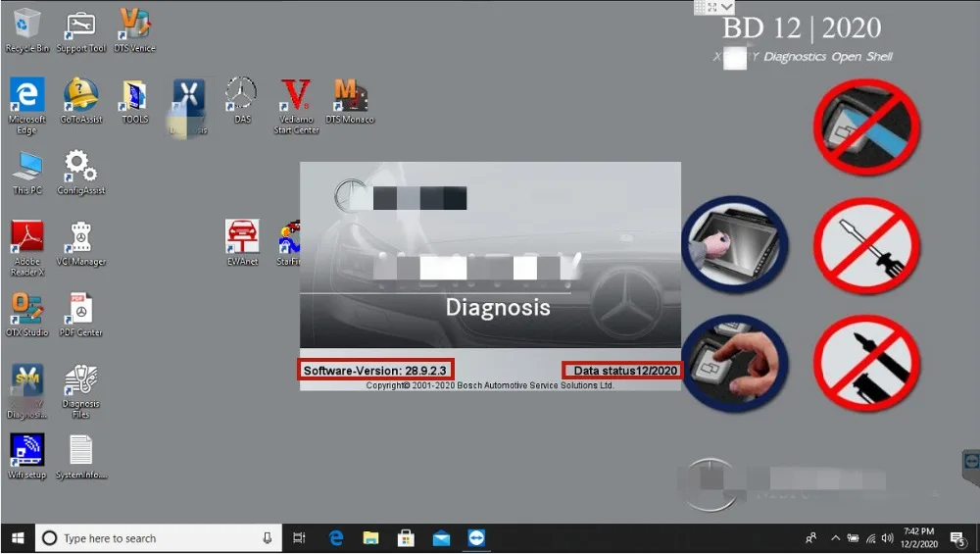Launch Edge from the taskbar
This screenshot has height=554, width=980.
335,538
